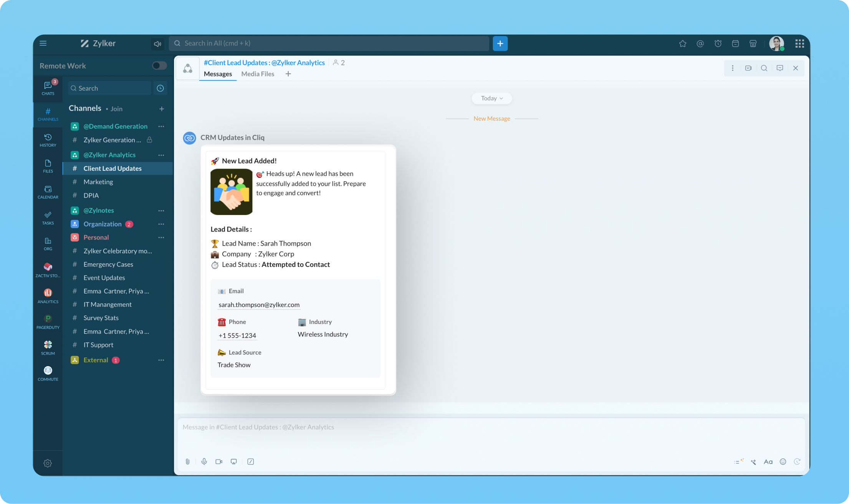Click the microphone voice message icon
This screenshot has height=504, width=849.
click(x=204, y=461)
